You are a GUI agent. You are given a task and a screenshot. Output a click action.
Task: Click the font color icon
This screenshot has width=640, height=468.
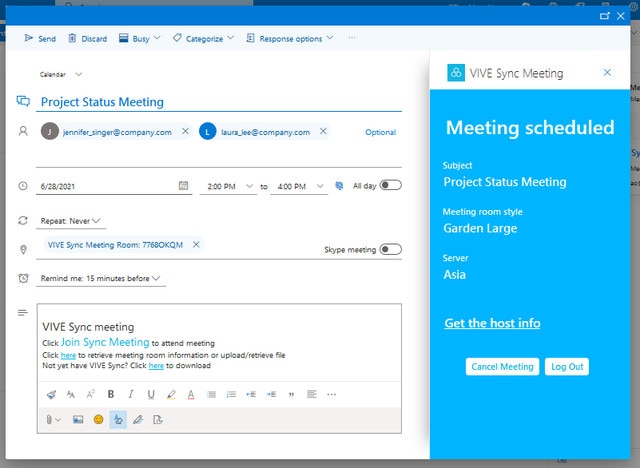pyautogui.click(x=191, y=394)
